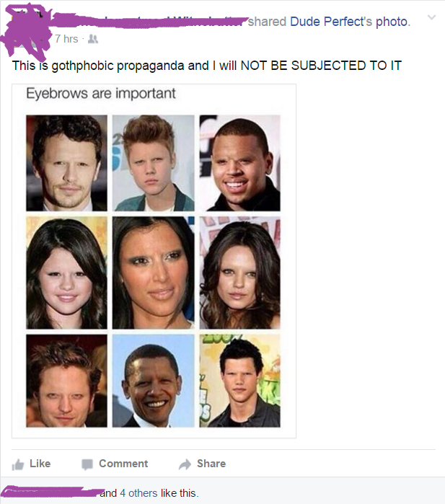This screenshot has height=504, width=445.
Task: Open the Dude Perfect page link
Action: tap(331, 22)
